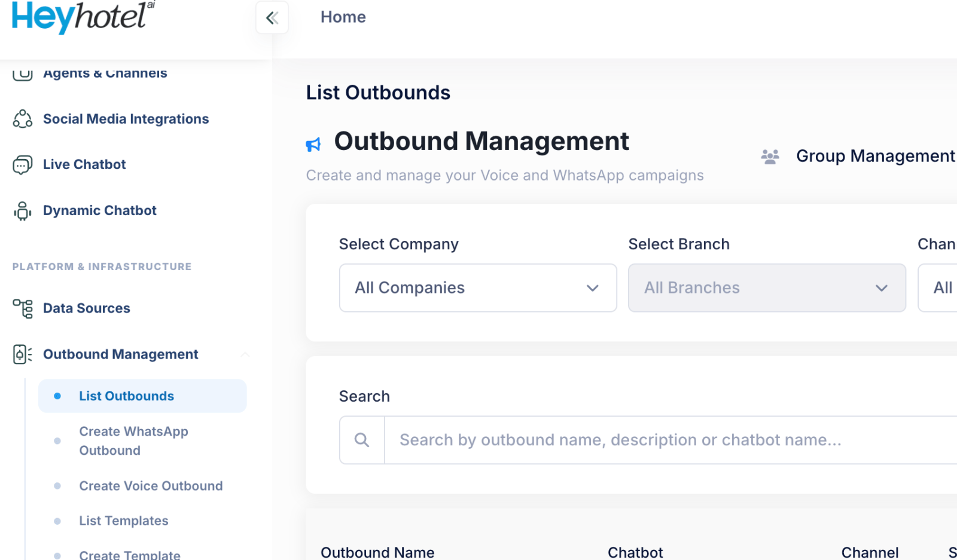957x560 pixels.
Task: Click the Select Company label
Action: (399, 244)
